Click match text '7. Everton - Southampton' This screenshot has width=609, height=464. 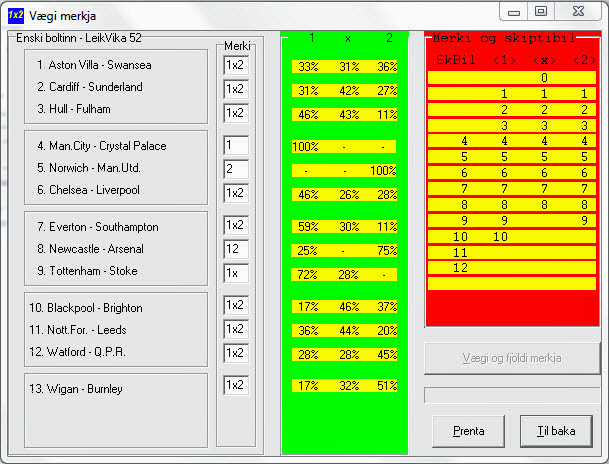point(98,227)
